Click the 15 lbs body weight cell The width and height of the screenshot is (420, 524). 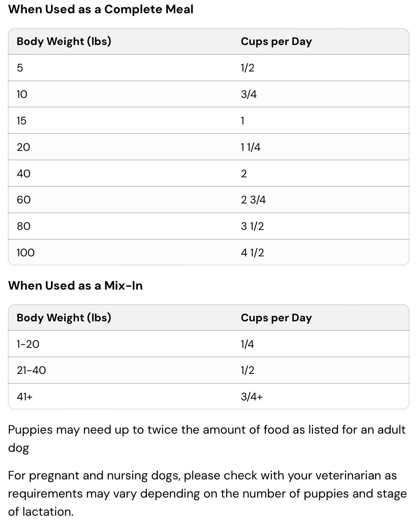(22, 121)
